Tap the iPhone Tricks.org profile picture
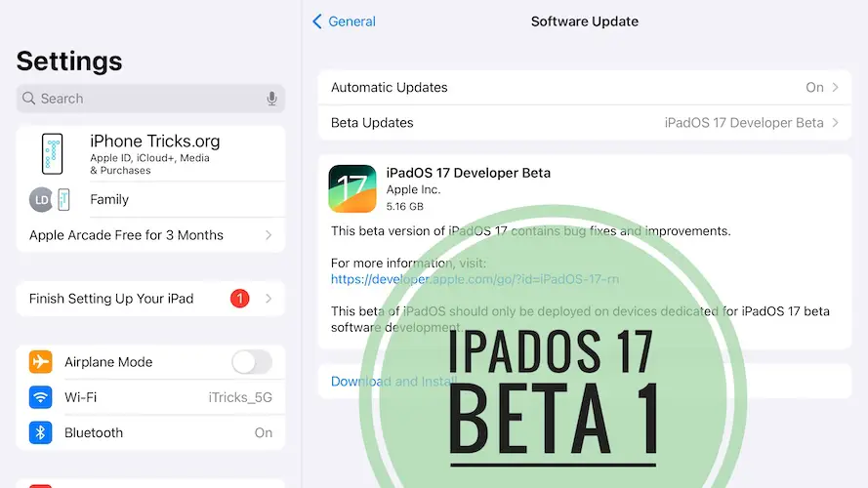Viewport: 868px width, 488px height. [x=52, y=154]
